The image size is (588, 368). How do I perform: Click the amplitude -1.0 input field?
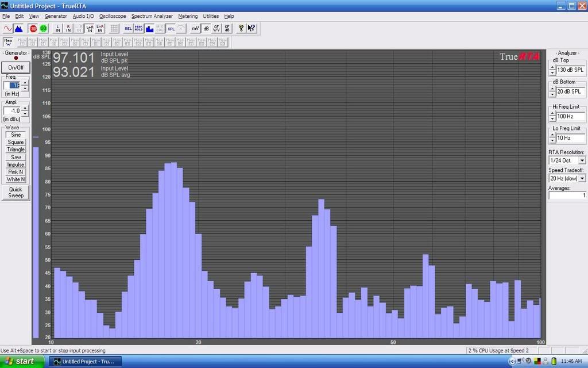click(13, 111)
